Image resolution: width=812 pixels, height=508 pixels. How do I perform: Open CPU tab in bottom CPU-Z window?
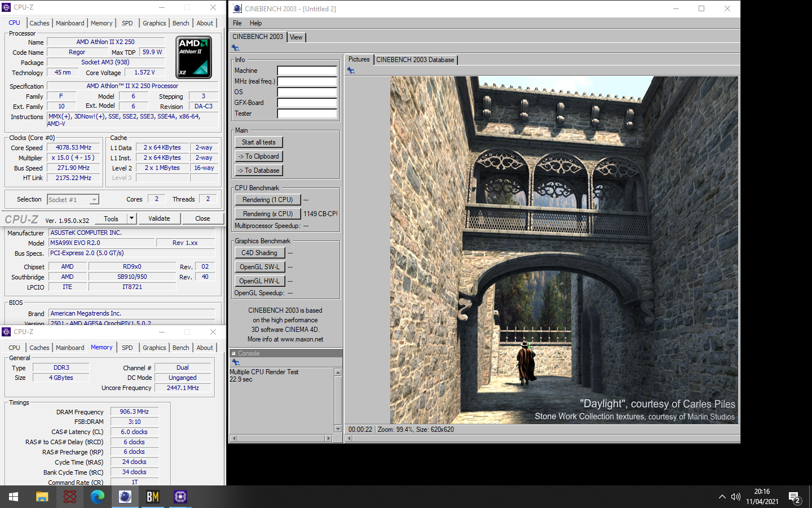[x=15, y=348]
